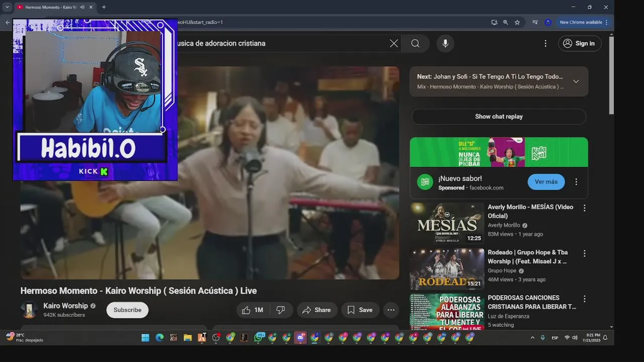Open Discord from the taskbar
644x362 pixels.
click(300, 338)
